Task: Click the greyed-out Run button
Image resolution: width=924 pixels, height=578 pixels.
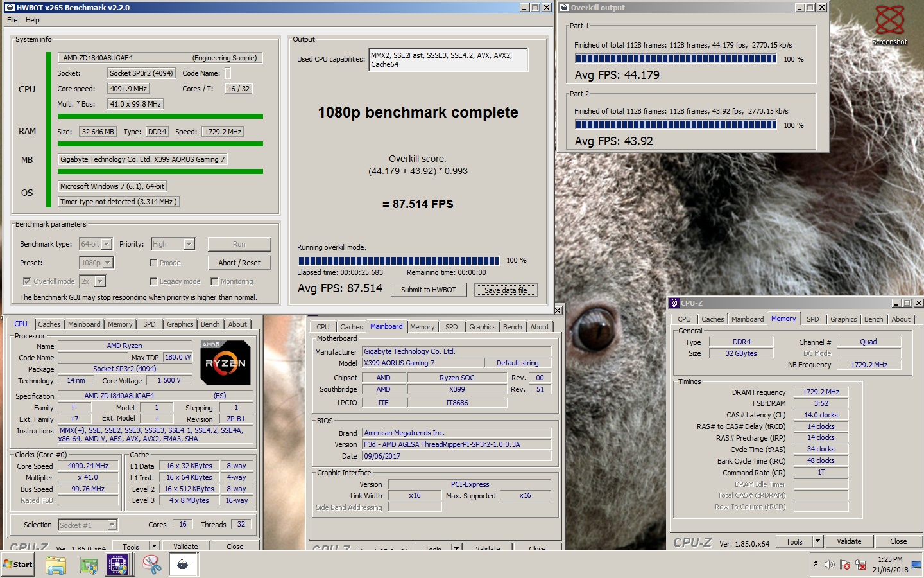Action: [239, 244]
